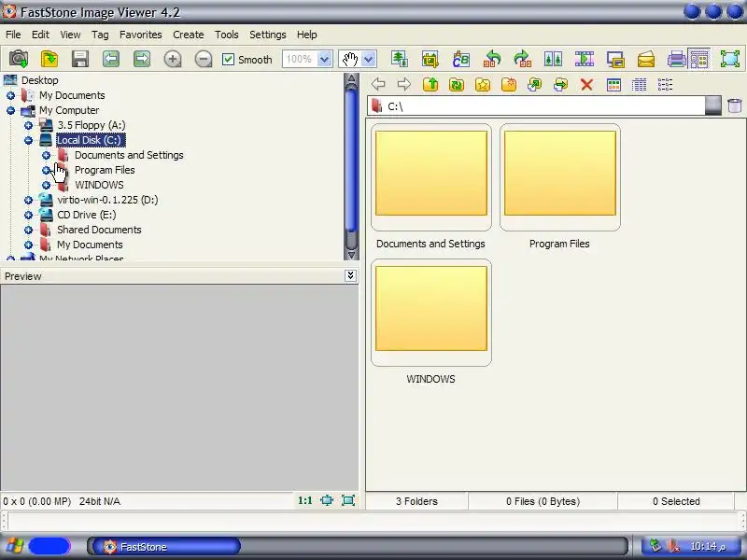
Task: Click the Open file folder icon
Action: [49, 60]
